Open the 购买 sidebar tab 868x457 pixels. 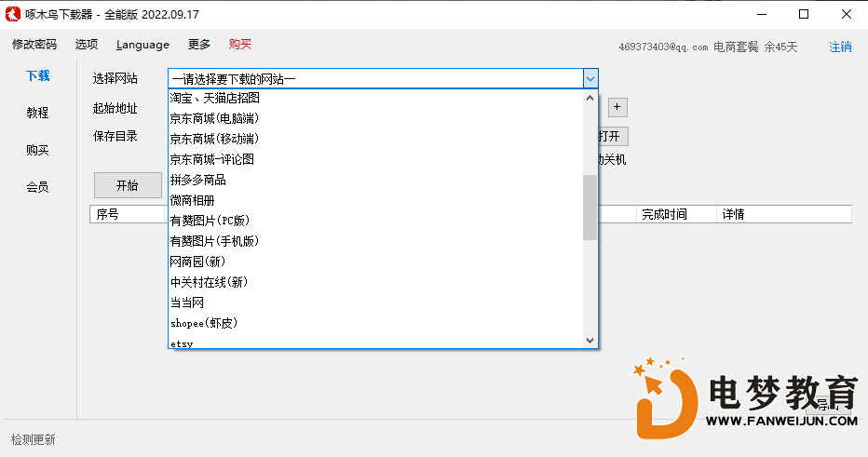pos(37,150)
